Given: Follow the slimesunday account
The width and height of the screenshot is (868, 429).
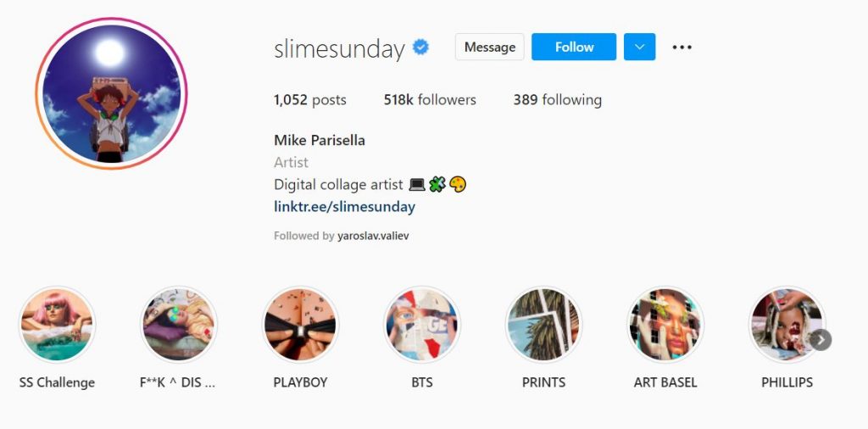Looking at the screenshot, I should pos(574,47).
